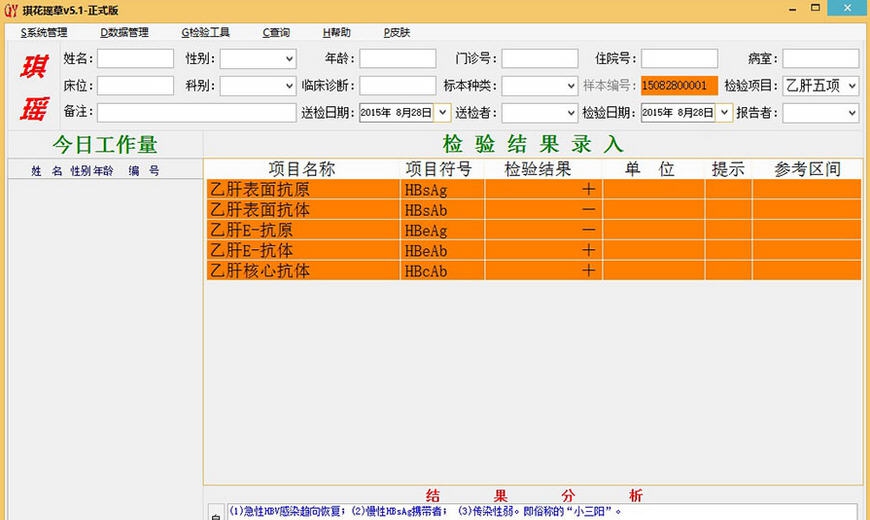Open the H帮助 menu
This screenshot has width=870, height=520.
click(336, 33)
